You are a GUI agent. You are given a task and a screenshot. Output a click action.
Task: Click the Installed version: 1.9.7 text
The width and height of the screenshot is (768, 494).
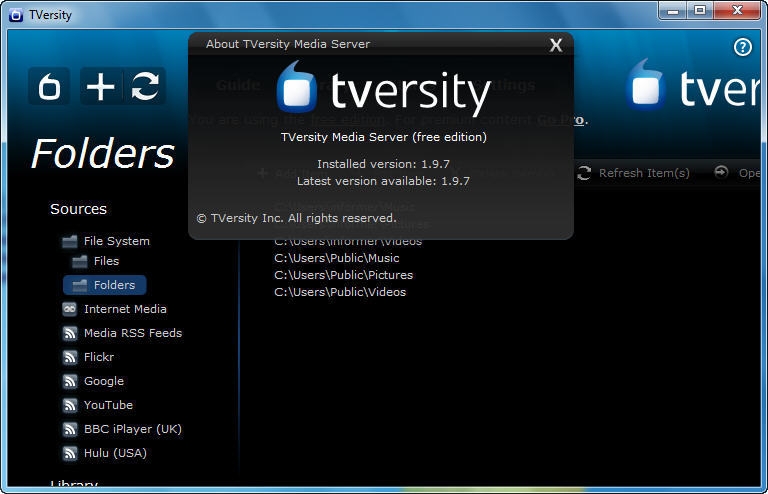tap(383, 164)
